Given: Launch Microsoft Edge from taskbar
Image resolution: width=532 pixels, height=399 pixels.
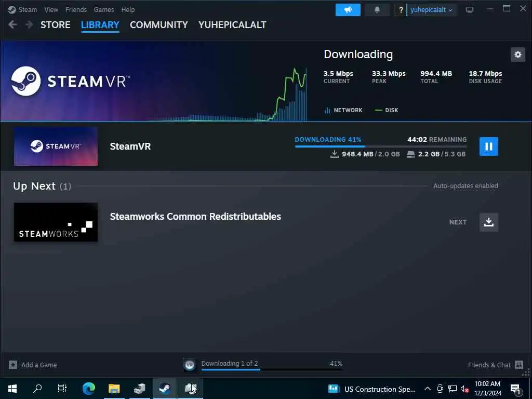Looking at the screenshot, I should tap(89, 389).
